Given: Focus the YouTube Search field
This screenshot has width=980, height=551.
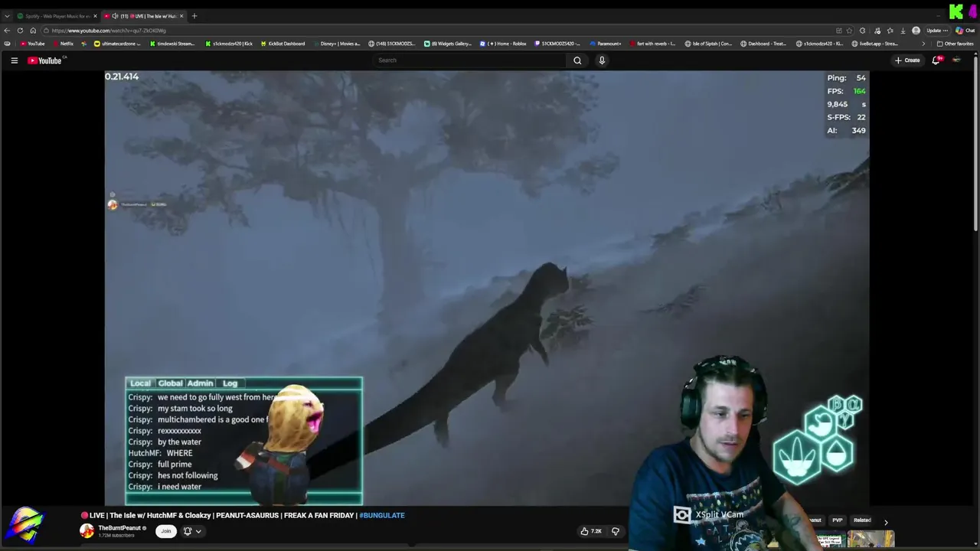Looking at the screenshot, I should coord(471,60).
